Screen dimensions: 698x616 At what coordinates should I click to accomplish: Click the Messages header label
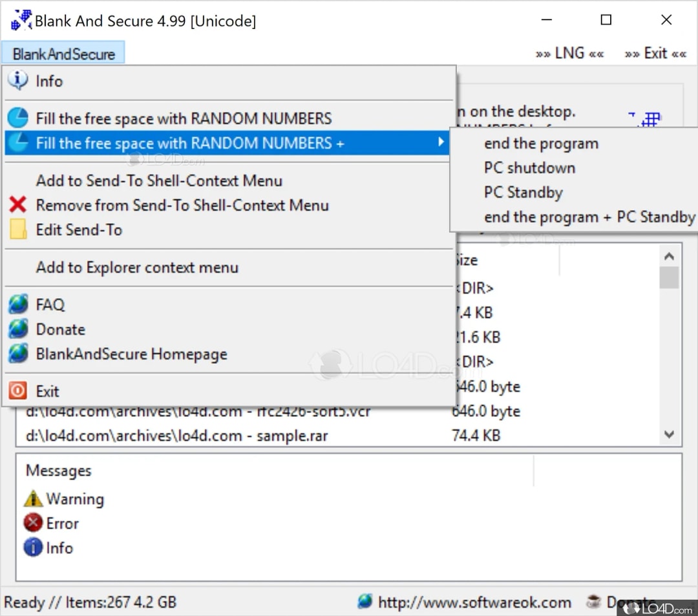coord(58,471)
